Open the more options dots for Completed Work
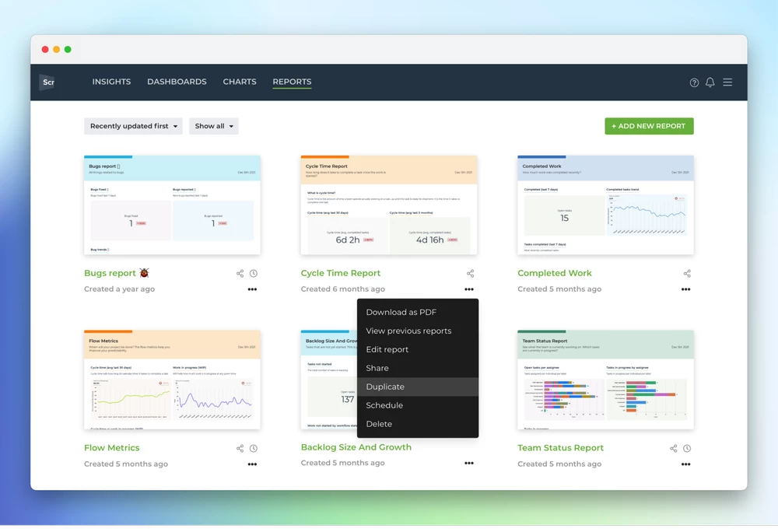Viewport: 778px width, 532px height. tap(685, 289)
